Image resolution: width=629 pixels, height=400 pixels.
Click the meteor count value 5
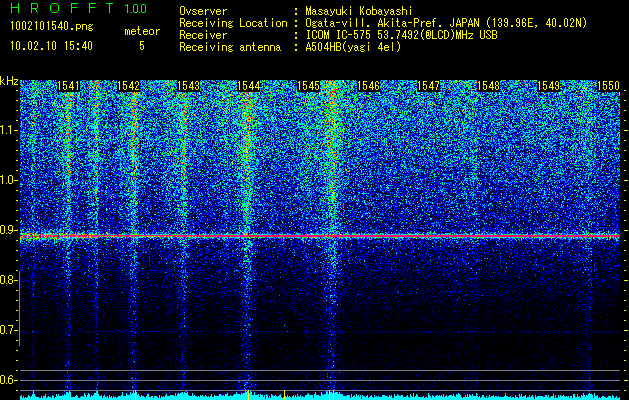pyautogui.click(x=142, y=46)
